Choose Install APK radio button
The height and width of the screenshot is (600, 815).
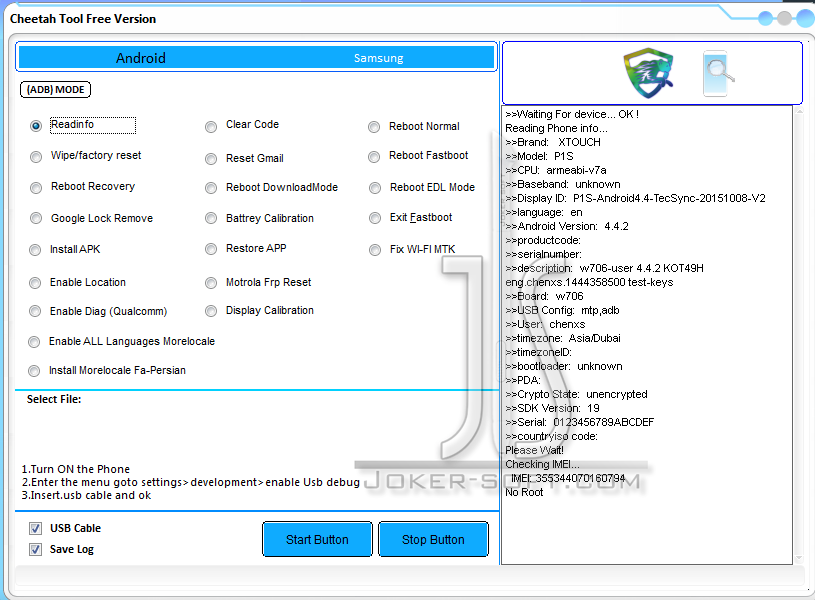35,250
